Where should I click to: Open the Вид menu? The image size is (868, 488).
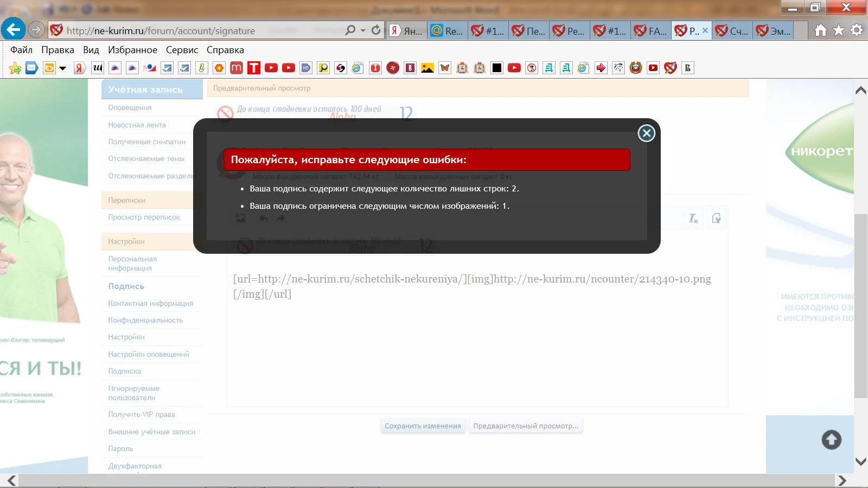[91, 50]
